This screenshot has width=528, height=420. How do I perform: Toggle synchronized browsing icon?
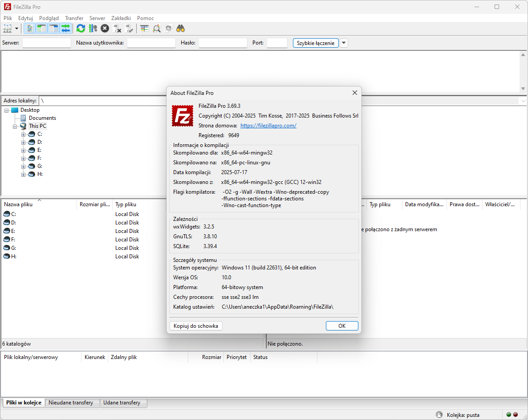(169, 29)
